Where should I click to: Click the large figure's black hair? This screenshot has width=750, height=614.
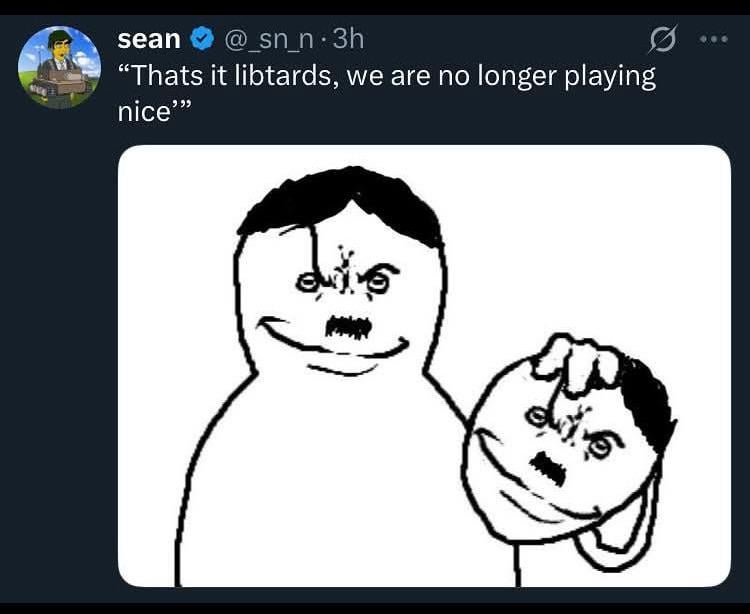pos(342,206)
